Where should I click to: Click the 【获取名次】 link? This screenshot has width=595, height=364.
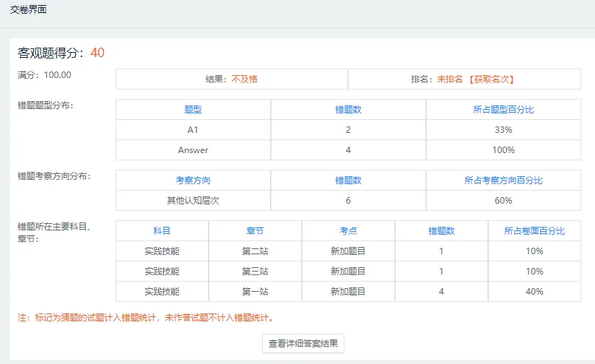pyautogui.click(x=492, y=79)
